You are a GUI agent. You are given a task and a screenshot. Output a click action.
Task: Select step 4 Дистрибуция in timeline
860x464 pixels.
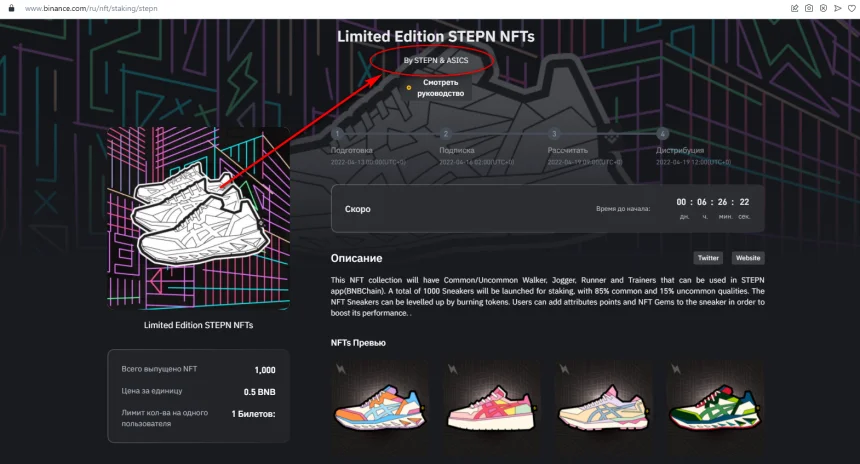coord(662,133)
